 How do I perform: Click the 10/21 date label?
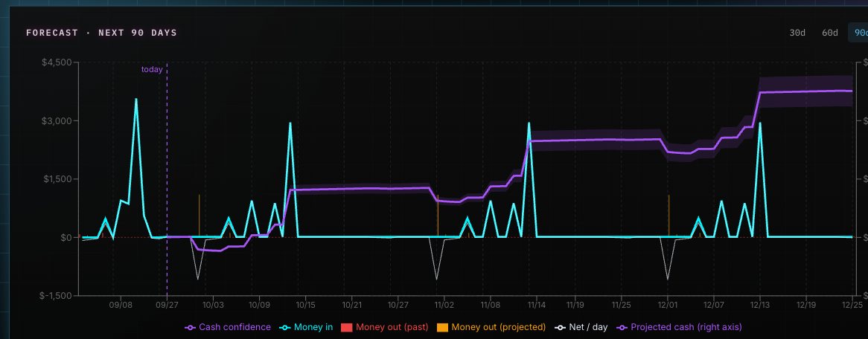tap(352, 305)
